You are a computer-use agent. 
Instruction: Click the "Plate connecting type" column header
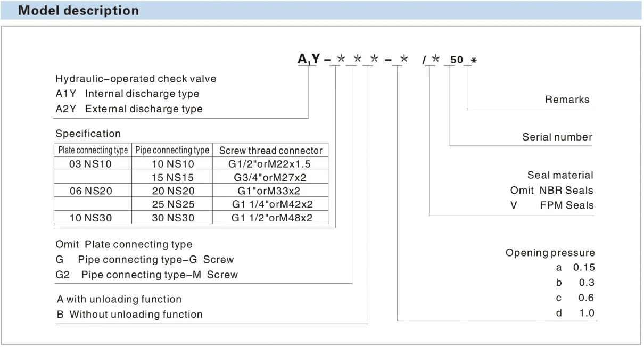coord(93,151)
